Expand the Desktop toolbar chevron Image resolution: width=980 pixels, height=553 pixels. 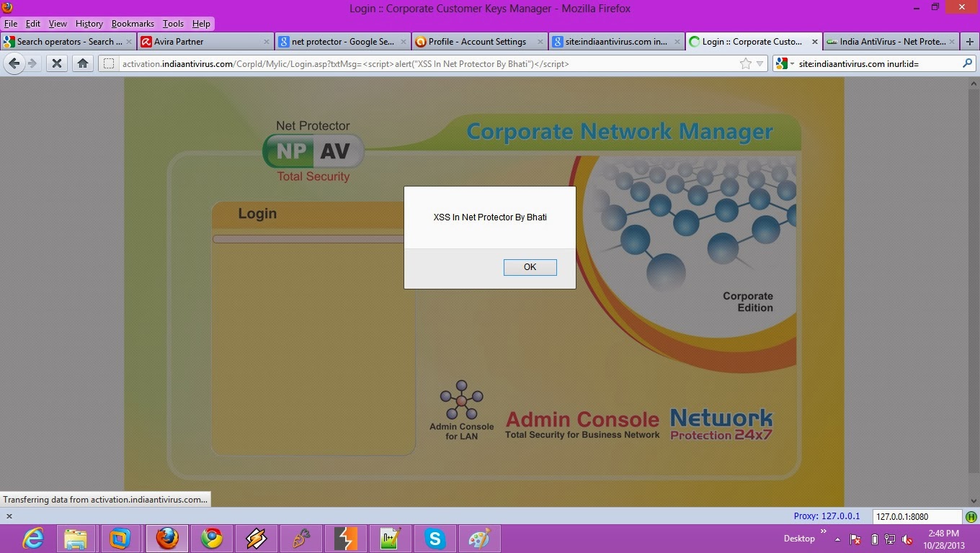tap(824, 531)
